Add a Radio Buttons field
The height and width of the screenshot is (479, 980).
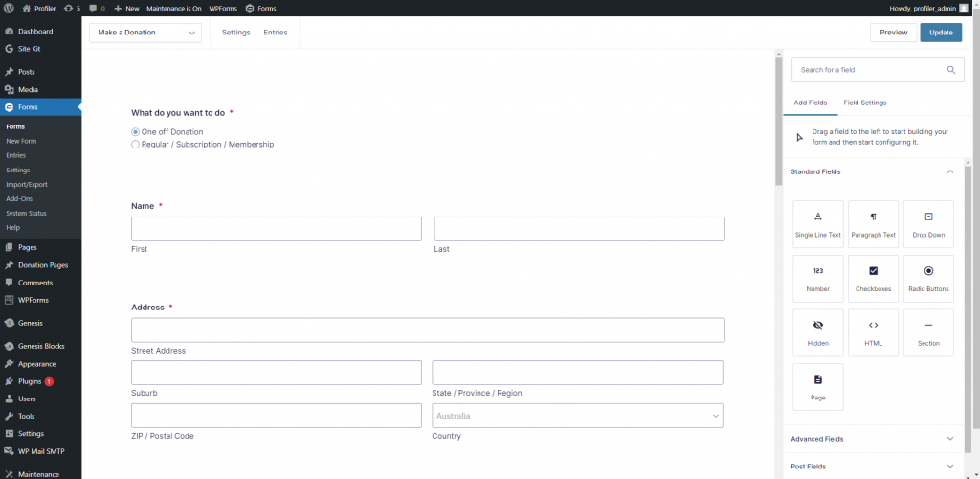(x=928, y=279)
